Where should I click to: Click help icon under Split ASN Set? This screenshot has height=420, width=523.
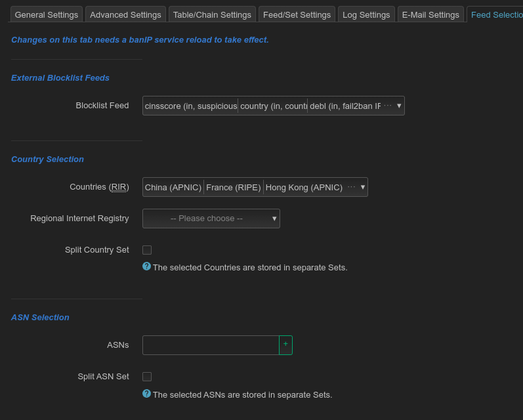point(146,394)
